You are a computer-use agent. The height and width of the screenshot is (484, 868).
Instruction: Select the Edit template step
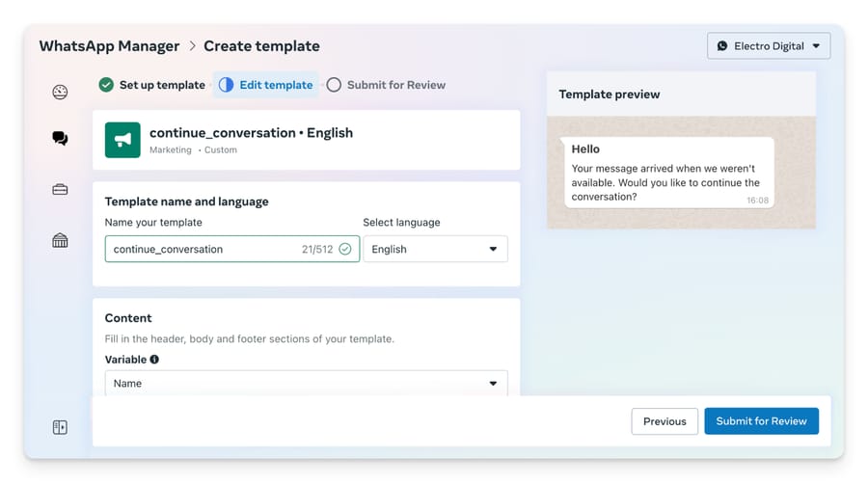point(266,85)
